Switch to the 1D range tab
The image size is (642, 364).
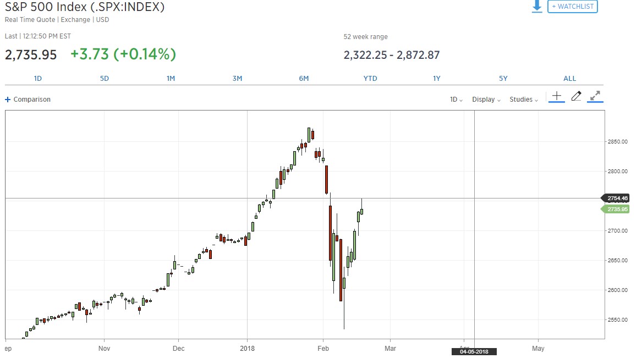(38, 79)
